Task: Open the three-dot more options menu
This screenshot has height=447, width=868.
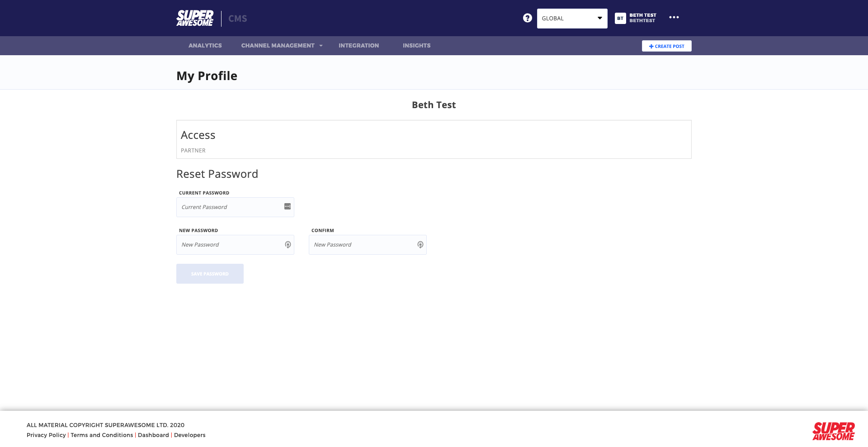Action: 674,18
